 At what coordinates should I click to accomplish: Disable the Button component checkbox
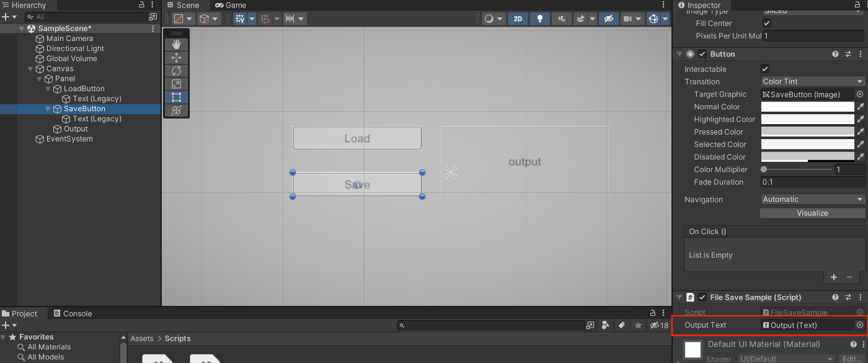click(702, 54)
